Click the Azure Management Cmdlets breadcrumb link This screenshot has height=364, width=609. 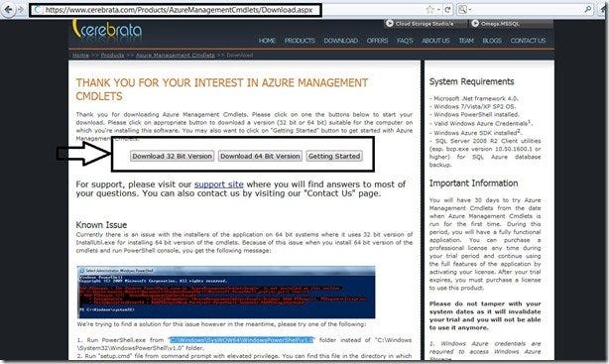coord(176,56)
